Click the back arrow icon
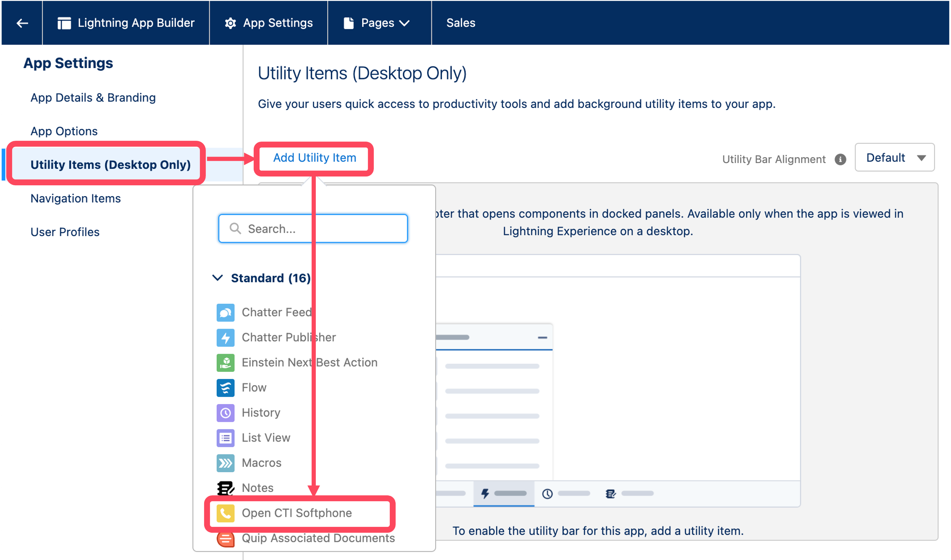Image resolution: width=951 pixels, height=560 pixels. [x=22, y=23]
